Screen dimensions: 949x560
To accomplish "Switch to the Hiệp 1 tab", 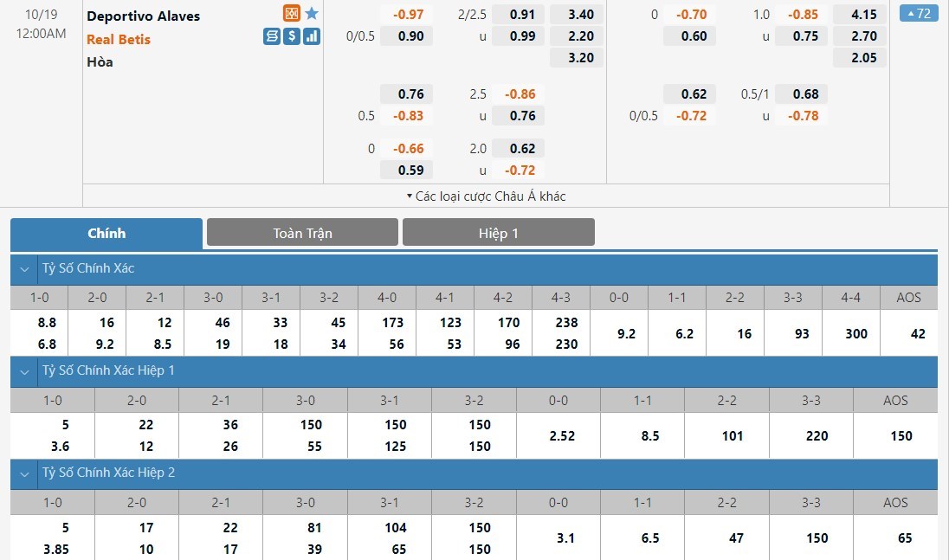I will point(498,233).
